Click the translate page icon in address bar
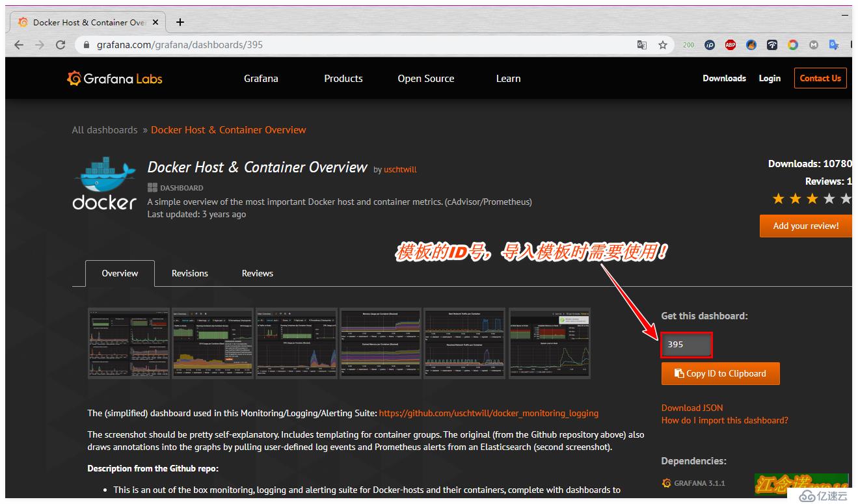 tap(642, 45)
